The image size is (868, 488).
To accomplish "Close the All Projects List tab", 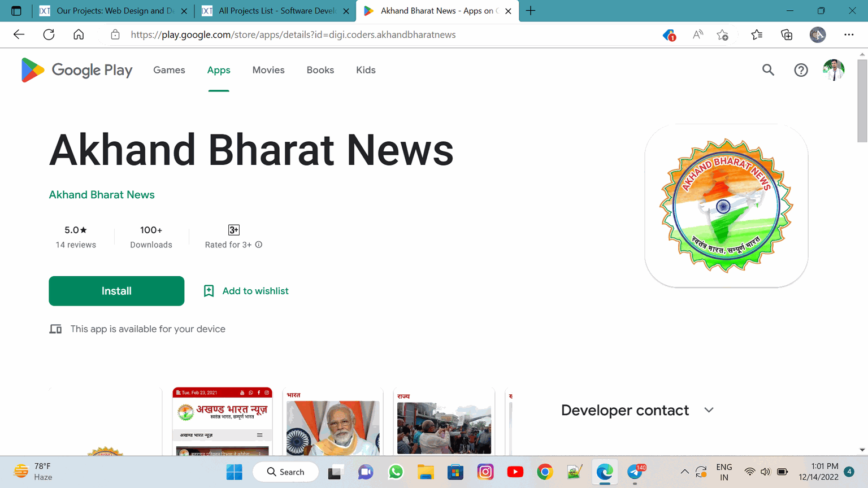I will (346, 11).
